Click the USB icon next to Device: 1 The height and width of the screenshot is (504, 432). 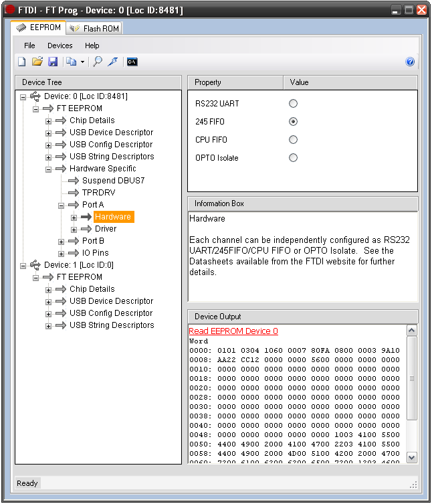pyautogui.click(x=35, y=265)
